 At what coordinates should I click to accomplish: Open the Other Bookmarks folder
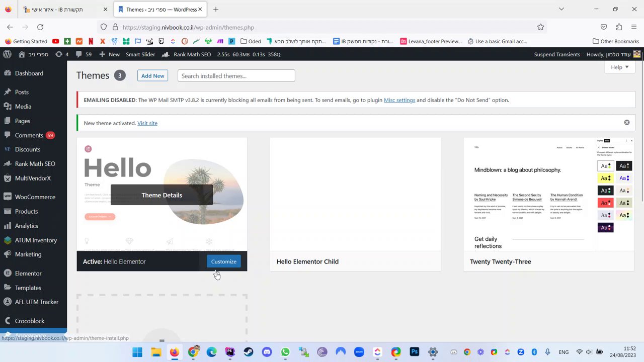(x=615, y=41)
